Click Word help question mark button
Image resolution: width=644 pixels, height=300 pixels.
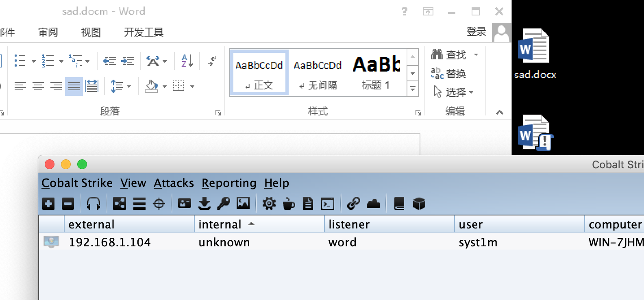pos(404,11)
